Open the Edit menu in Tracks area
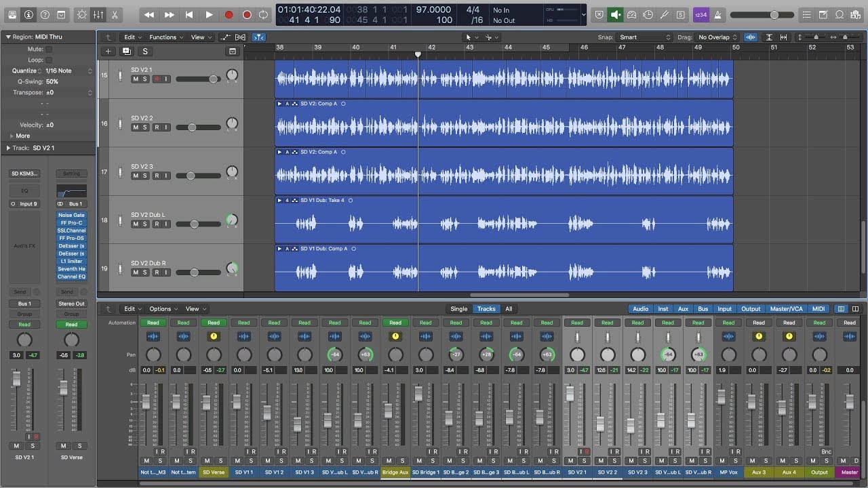This screenshot has height=488, width=868. pos(132,37)
